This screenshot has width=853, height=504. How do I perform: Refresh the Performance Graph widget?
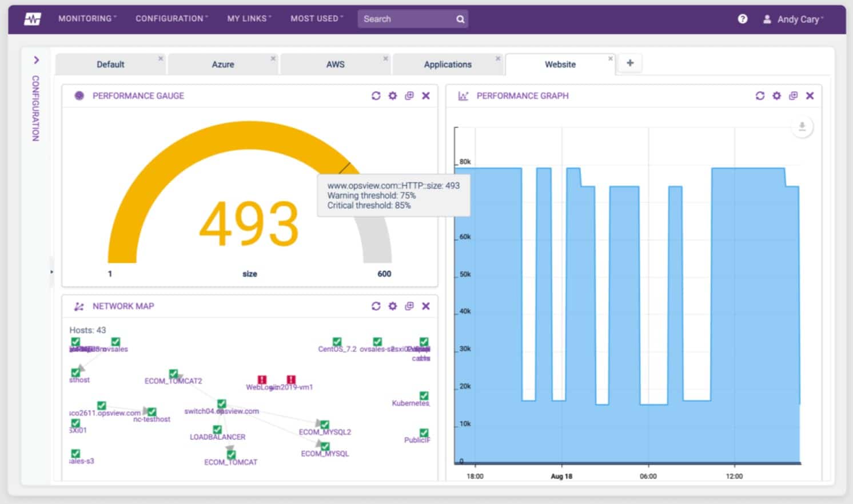coord(760,96)
